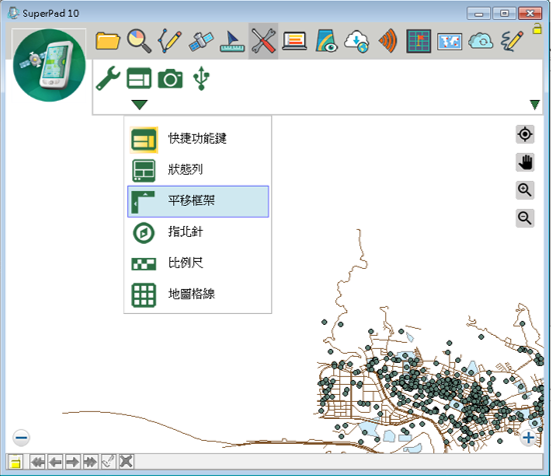551x476 pixels.
Task: Click the locate position crosshair button
Action: pyautogui.click(x=525, y=134)
